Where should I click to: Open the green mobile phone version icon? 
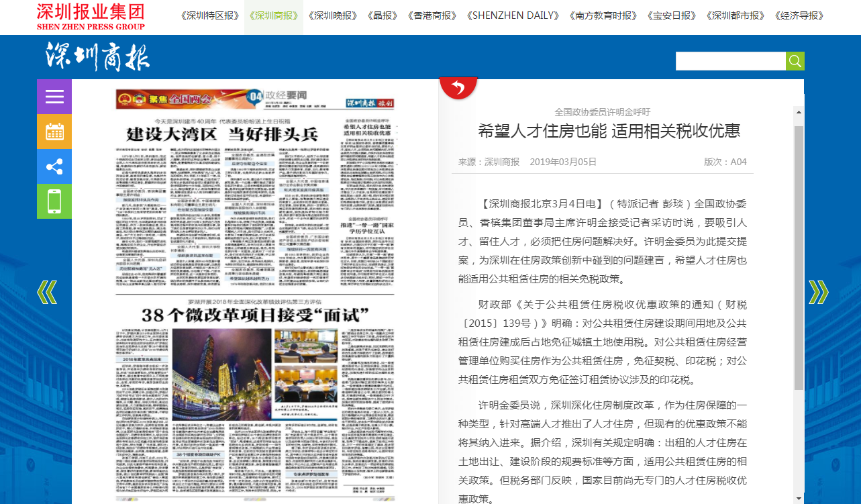54,201
